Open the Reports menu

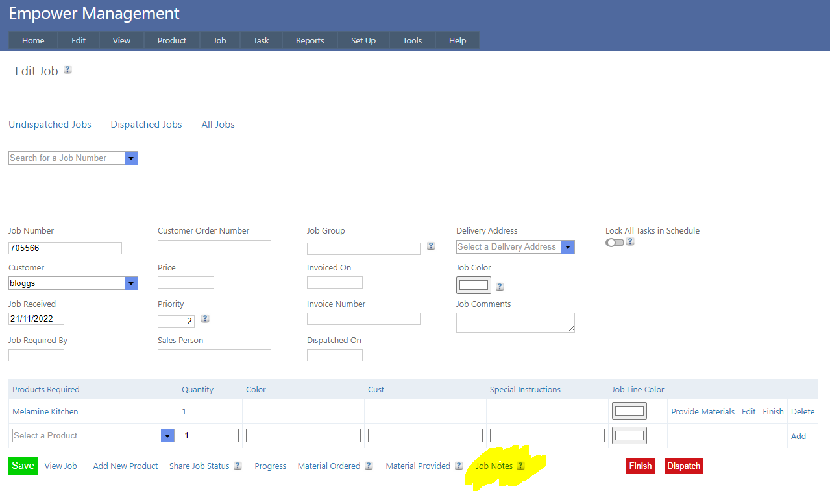pos(310,40)
